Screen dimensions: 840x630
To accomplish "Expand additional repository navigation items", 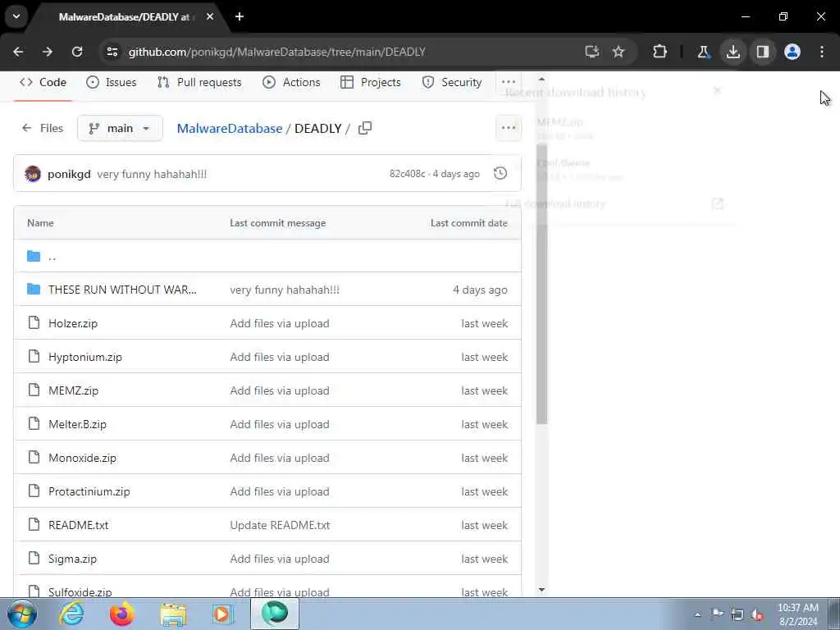I will (509, 83).
